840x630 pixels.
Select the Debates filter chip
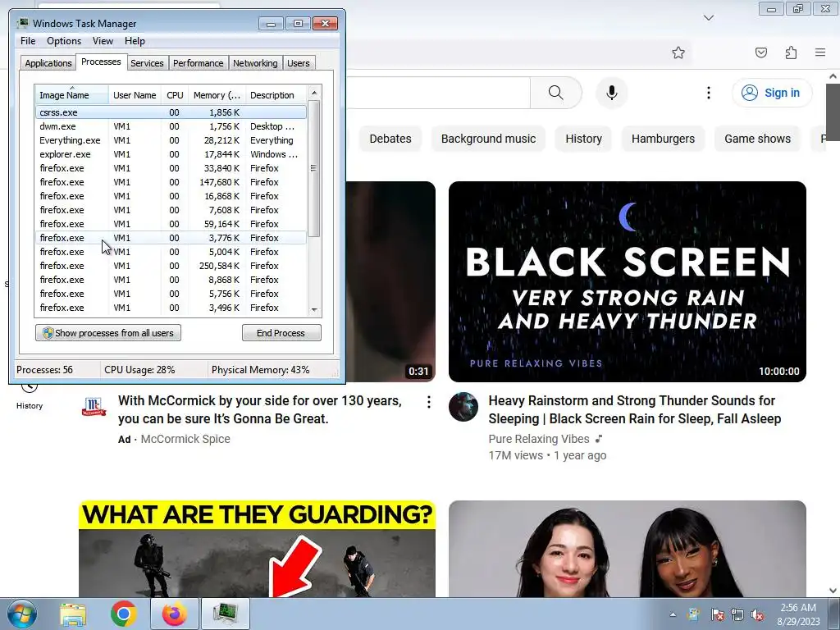click(x=390, y=139)
